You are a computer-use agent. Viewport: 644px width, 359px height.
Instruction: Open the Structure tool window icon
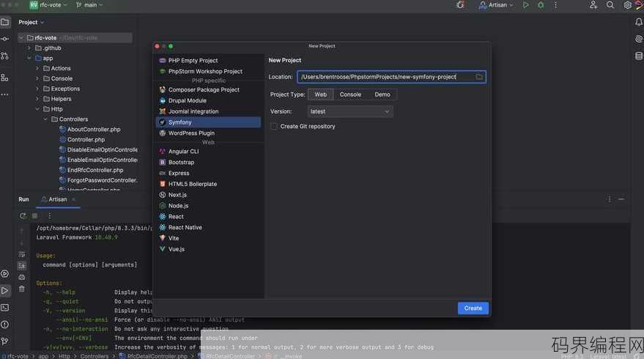[x=5, y=78]
